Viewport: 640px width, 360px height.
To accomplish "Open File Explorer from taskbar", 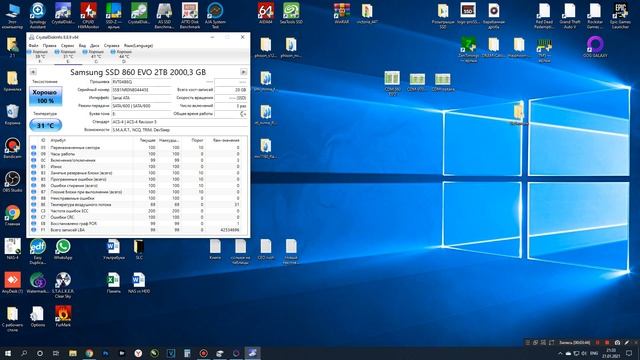I will coord(73,353).
